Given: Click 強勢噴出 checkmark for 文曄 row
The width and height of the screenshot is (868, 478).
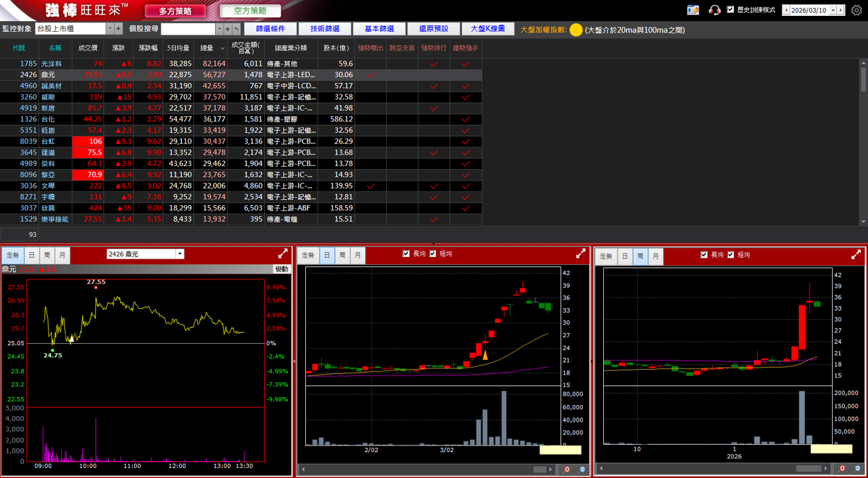Looking at the screenshot, I should coord(371,186).
